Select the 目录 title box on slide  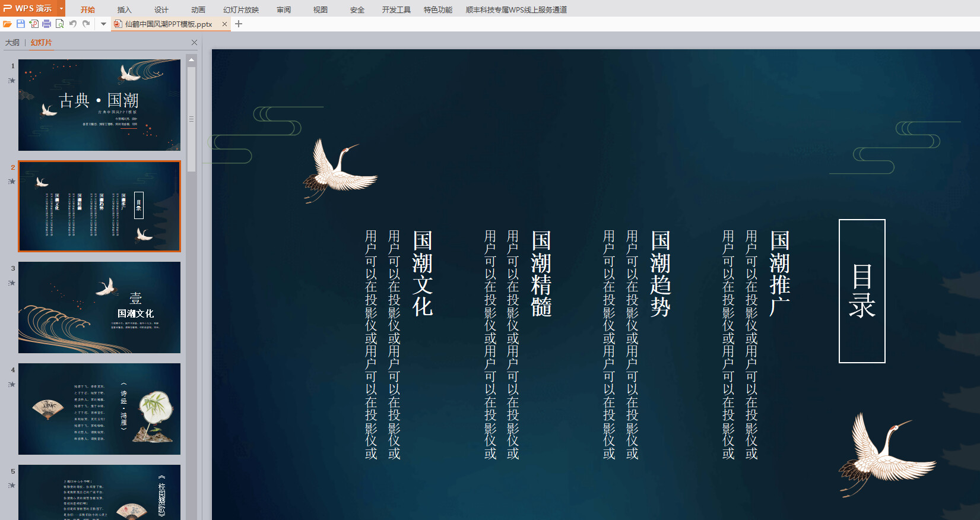coord(862,291)
